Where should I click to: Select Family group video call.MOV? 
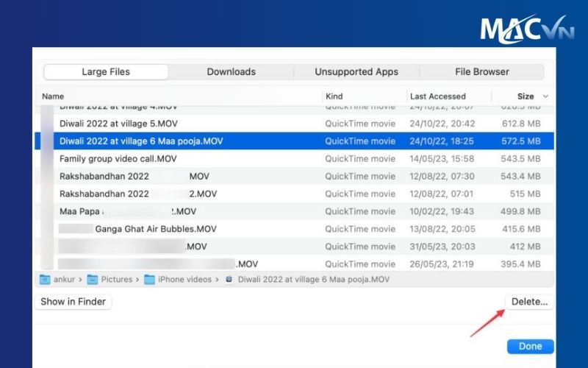294,158
